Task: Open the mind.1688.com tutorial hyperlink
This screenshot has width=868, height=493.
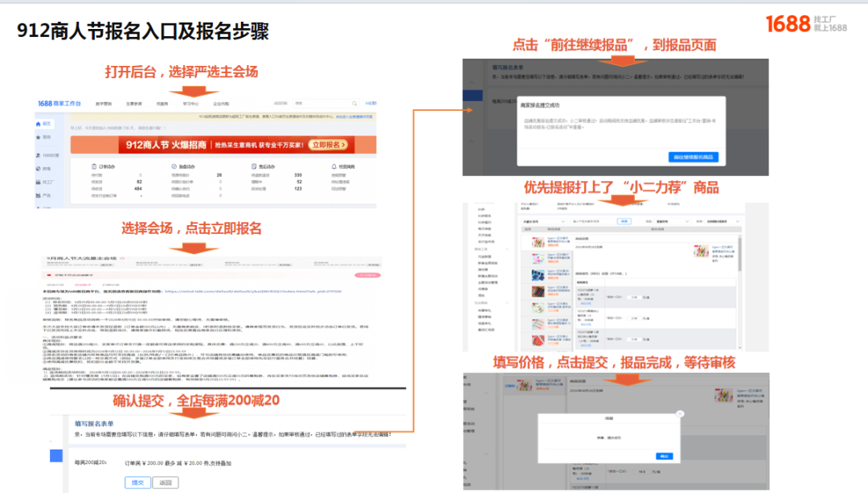Action: coord(253,291)
